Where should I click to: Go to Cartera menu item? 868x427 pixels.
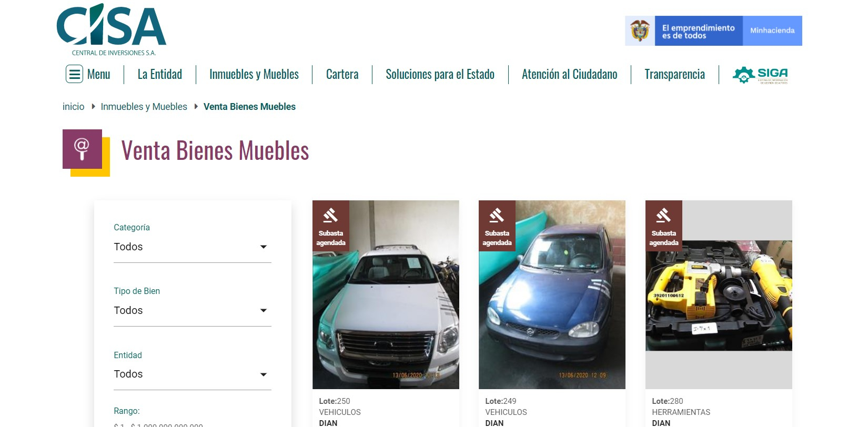click(342, 74)
